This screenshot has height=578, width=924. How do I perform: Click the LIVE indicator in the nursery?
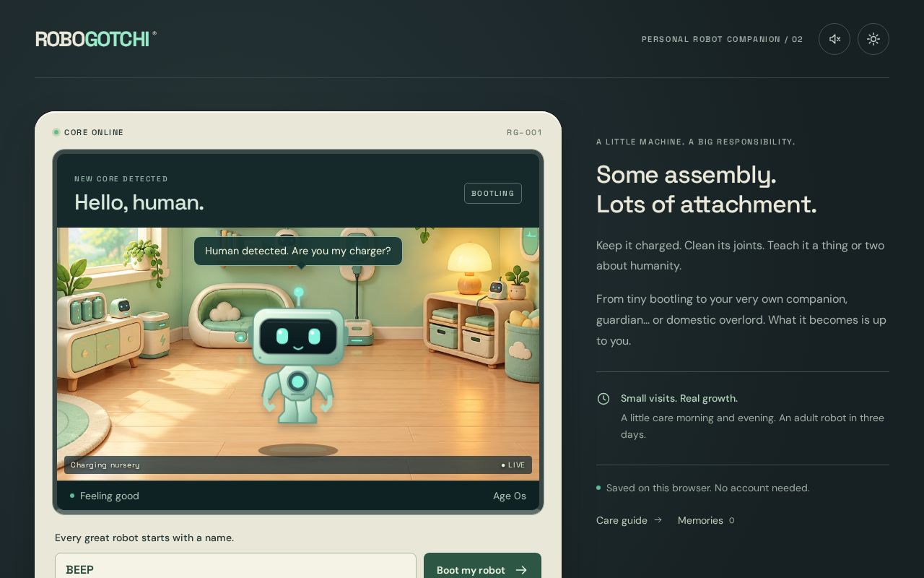click(x=514, y=465)
